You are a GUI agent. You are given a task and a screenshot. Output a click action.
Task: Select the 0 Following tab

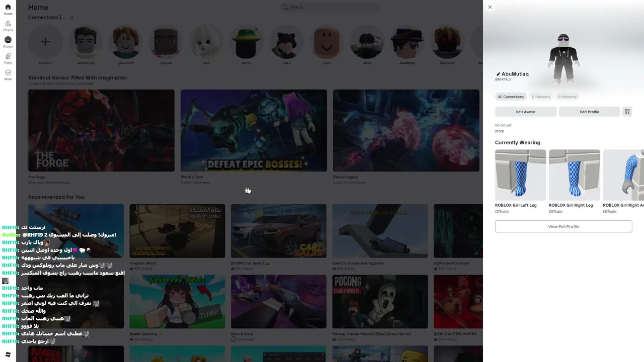pos(567,97)
